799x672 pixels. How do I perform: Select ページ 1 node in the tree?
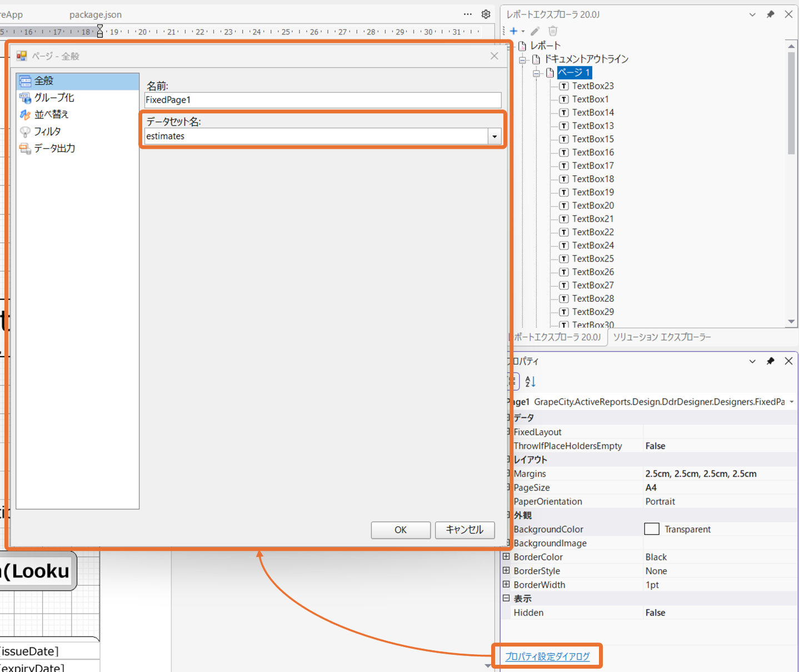tap(574, 73)
